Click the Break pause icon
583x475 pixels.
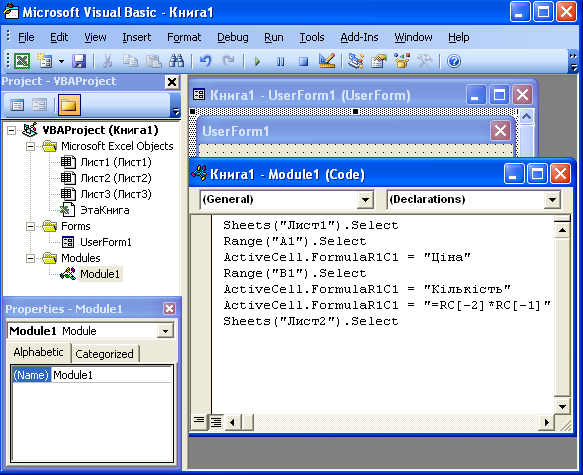tap(280, 61)
